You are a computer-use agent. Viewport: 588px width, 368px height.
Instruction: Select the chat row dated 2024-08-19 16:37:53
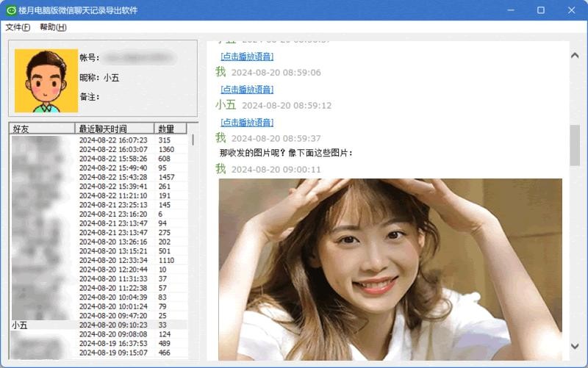click(x=113, y=343)
